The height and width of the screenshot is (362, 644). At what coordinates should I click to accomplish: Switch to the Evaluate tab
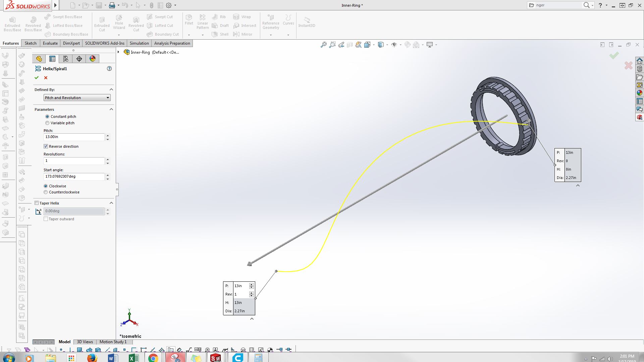50,43
